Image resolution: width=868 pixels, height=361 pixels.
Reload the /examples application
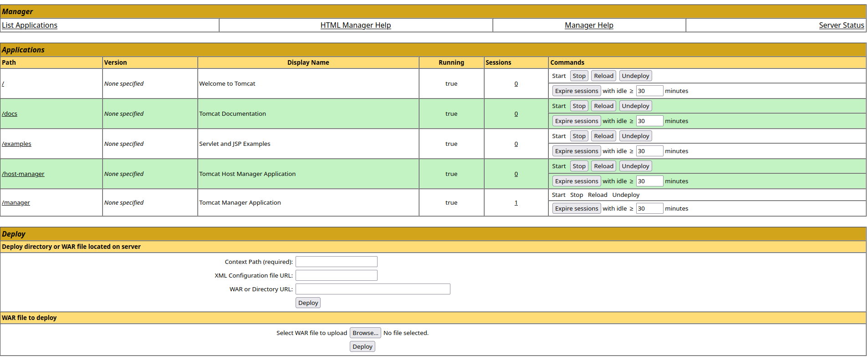pos(604,136)
